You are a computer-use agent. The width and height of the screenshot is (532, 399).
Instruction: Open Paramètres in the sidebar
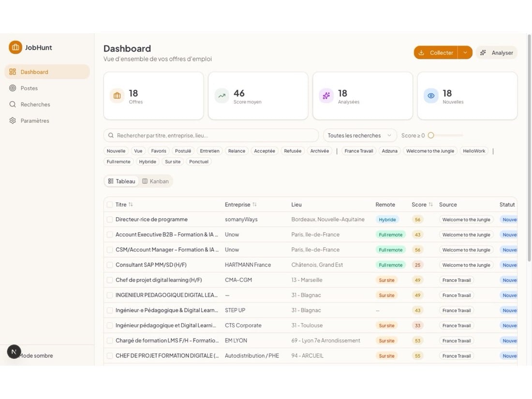(47, 121)
